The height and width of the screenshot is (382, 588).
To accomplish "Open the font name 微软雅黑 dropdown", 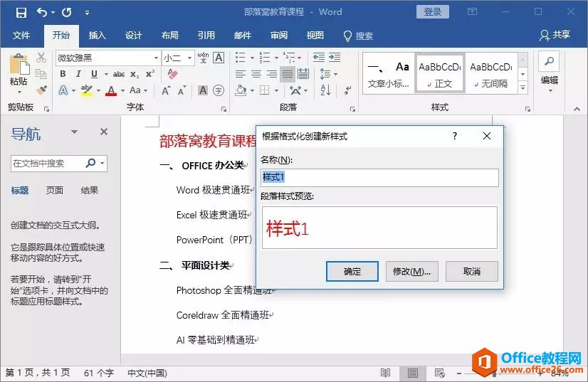I will tap(157, 58).
